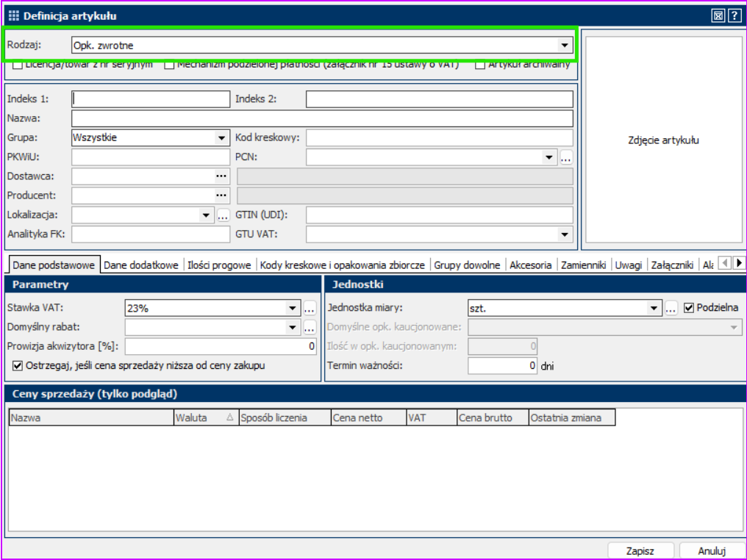747x560 pixels.
Task: Toggle the Podzielna checkbox
Action: [x=689, y=308]
